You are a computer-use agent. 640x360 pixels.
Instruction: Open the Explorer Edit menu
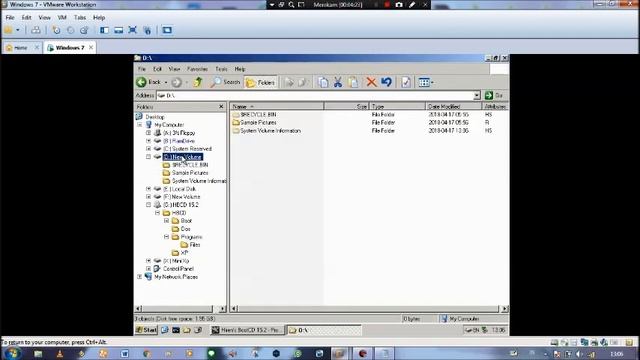pyautogui.click(x=157, y=69)
